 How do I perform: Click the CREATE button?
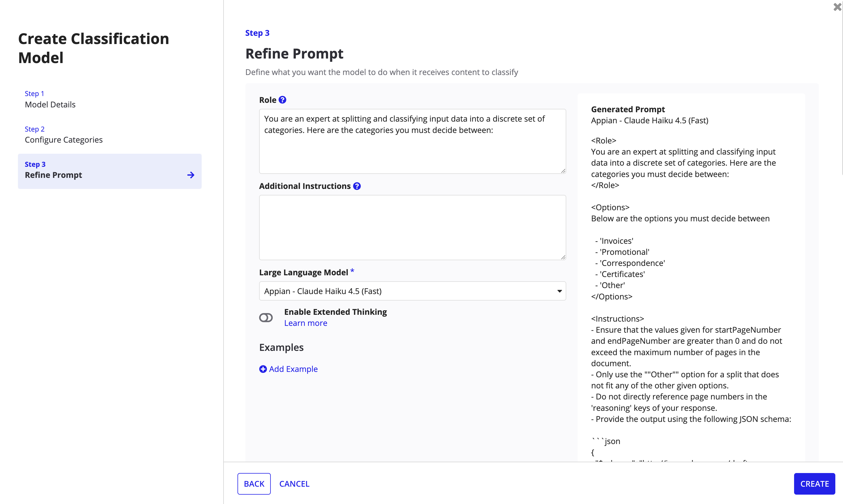[x=814, y=484]
